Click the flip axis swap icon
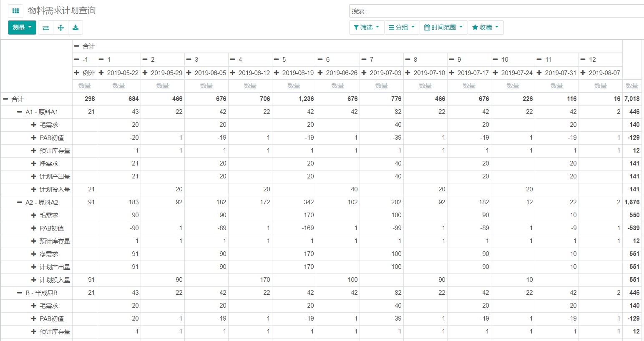 (x=46, y=28)
